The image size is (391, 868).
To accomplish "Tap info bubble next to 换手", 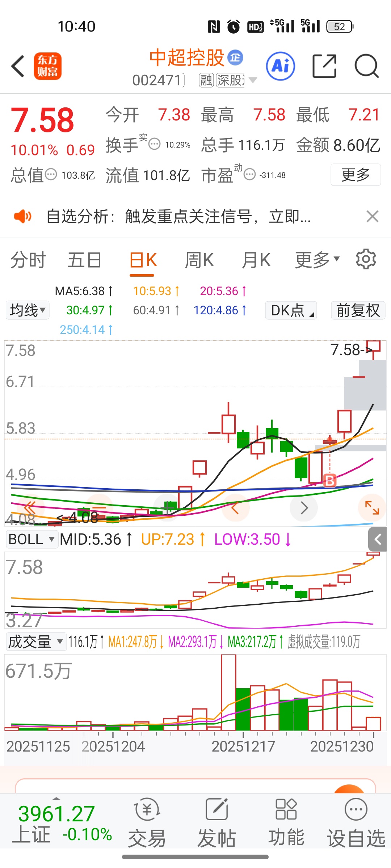I will click(155, 144).
